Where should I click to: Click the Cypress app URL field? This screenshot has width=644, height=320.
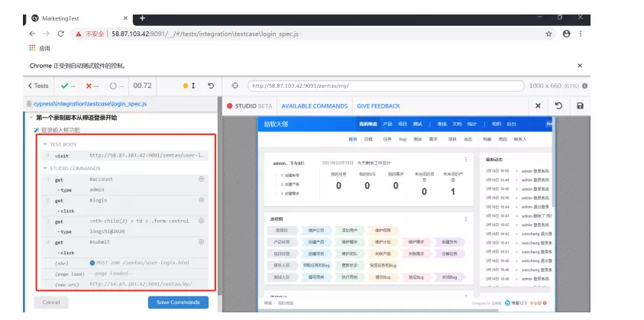tap(386, 86)
